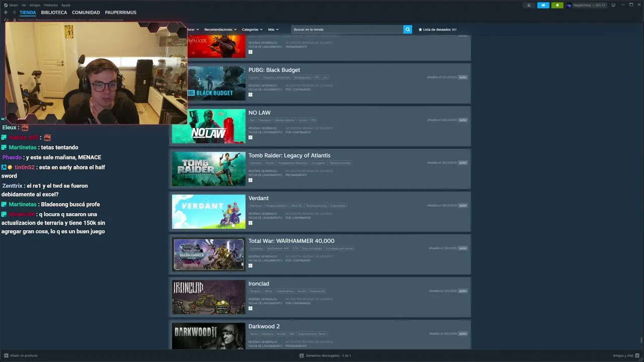Screen dimensions: 644x362
Task: Click quitar for Verdant
Action: [463, 206]
